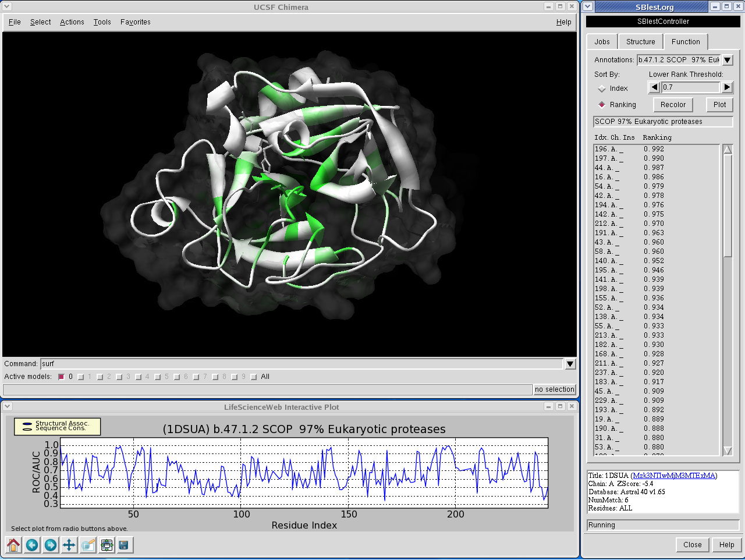Click the Plot button
The height and width of the screenshot is (560, 745).
click(720, 105)
